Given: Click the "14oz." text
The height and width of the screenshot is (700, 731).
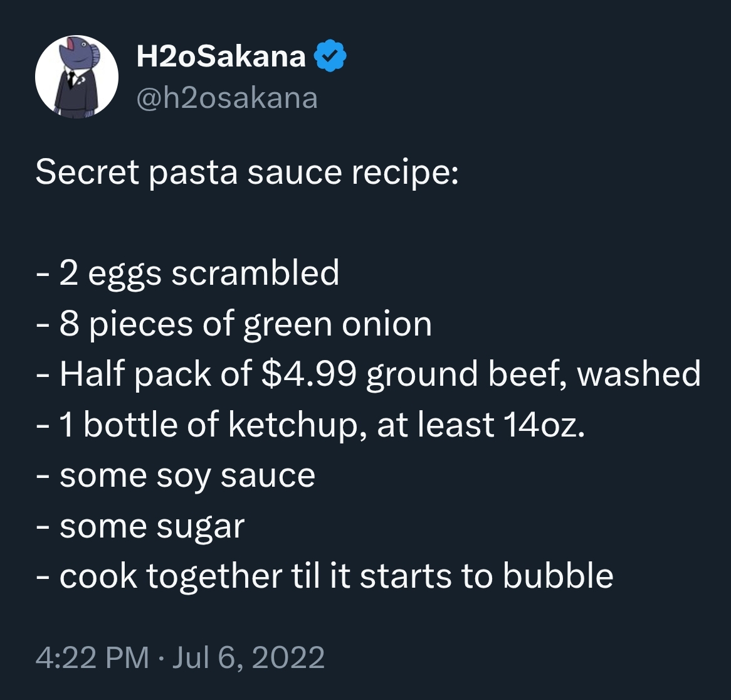Looking at the screenshot, I should pyautogui.click(x=544, y=425).
